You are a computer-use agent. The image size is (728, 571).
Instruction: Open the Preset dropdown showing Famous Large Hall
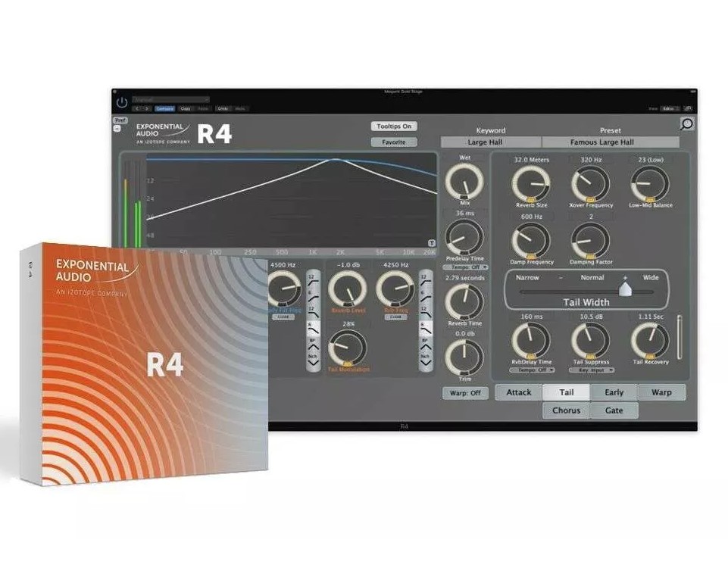point(611,142)
